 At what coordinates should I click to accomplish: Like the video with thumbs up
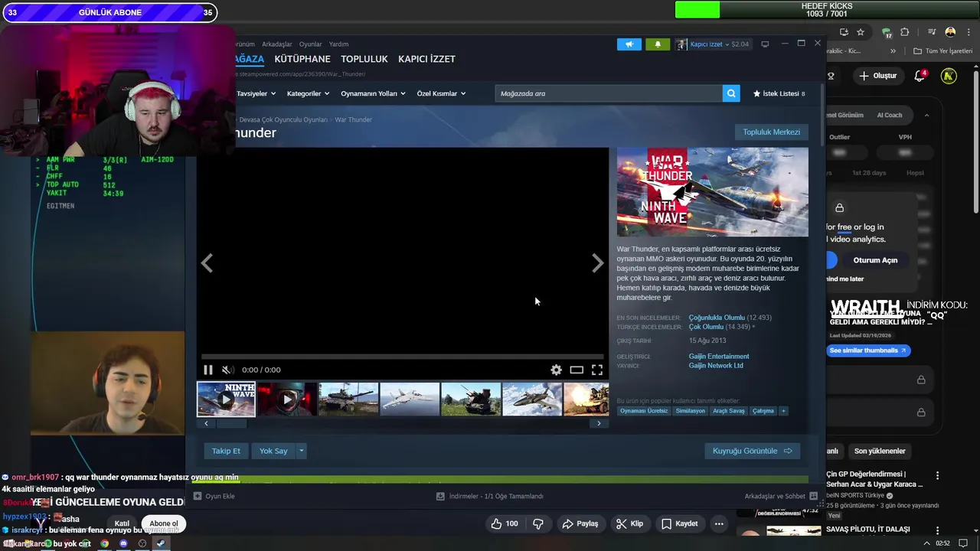(505, 523)
